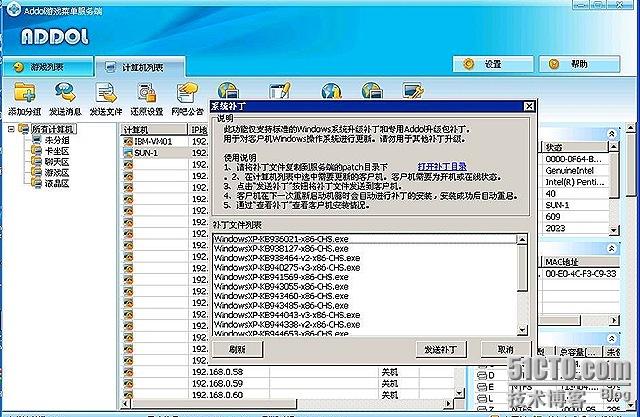Screen dimensions: 640x417
Task: Click the left arrow of the computer list horizontal scrollbar
Action: click(126, 404)
